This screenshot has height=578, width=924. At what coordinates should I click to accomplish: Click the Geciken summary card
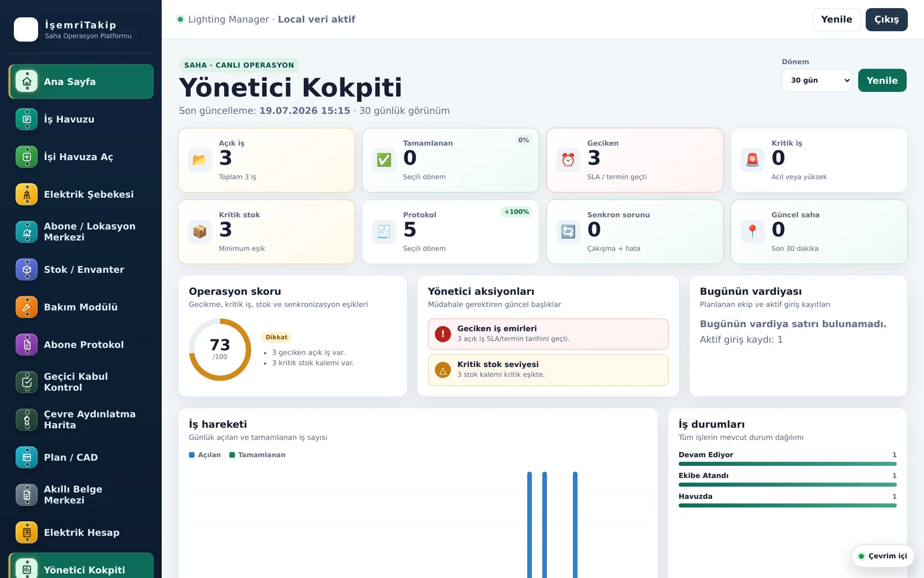point(635,160)
